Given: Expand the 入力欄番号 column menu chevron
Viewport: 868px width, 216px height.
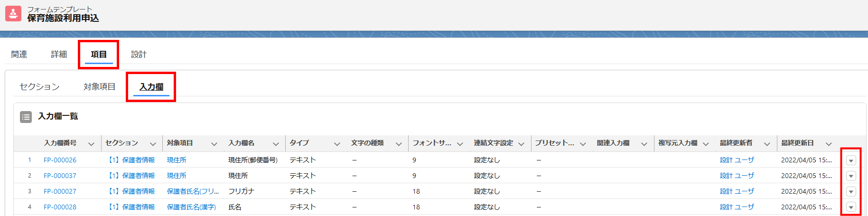Looking at the screenshot, I should pyautogui.click(x=92, y=144).
